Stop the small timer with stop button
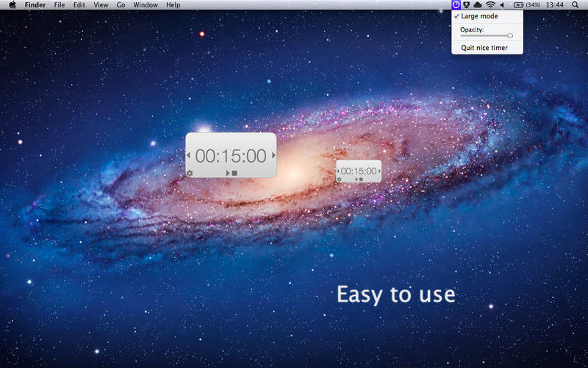The height and width of the screenshot is (368, 588). point(361,180)
